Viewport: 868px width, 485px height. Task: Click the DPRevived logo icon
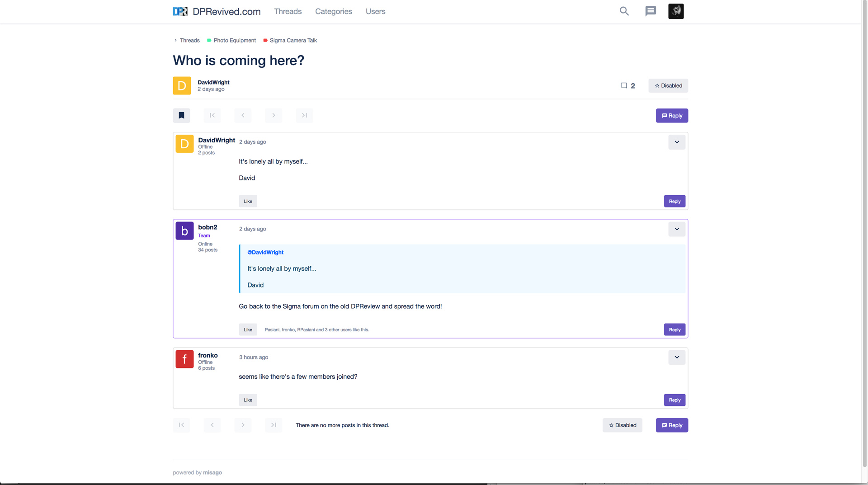click(x=180, y=11)
